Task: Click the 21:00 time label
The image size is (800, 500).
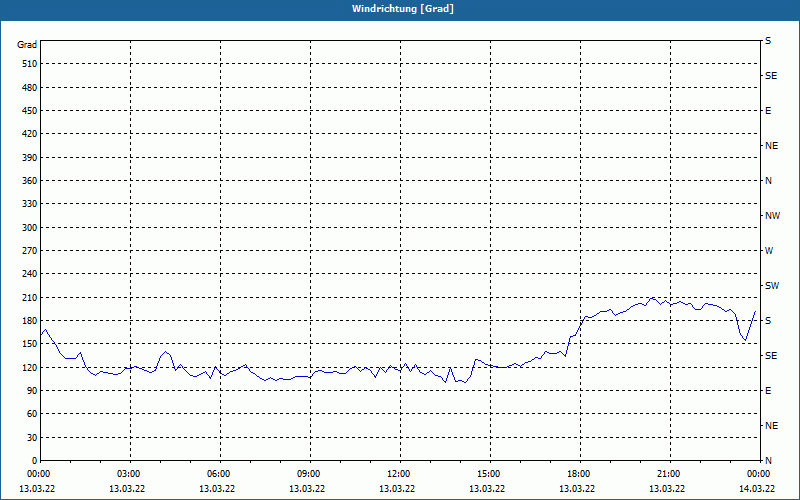Action: click(x=670, y=474)
